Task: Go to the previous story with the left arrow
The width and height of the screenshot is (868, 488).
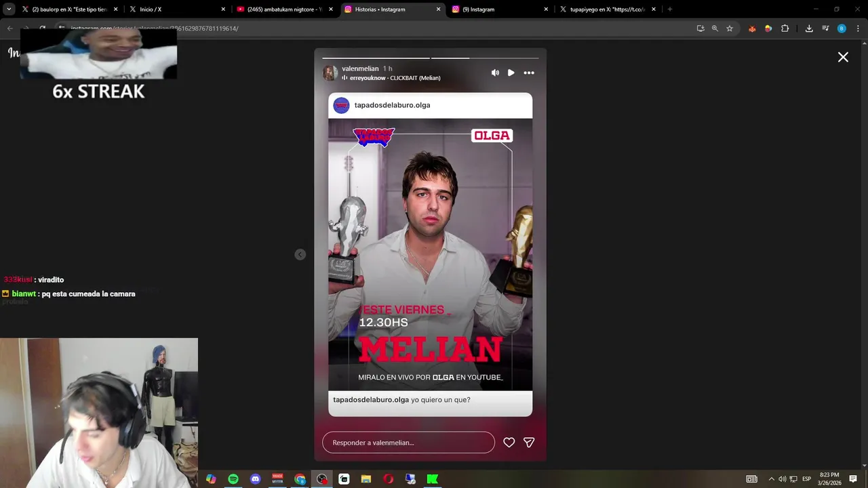Action: (300, 255)
